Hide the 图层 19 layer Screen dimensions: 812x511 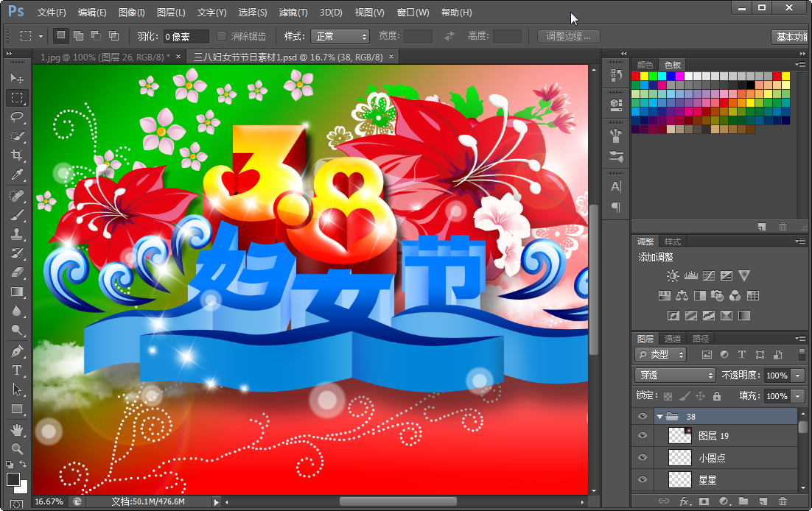[643, 435]
